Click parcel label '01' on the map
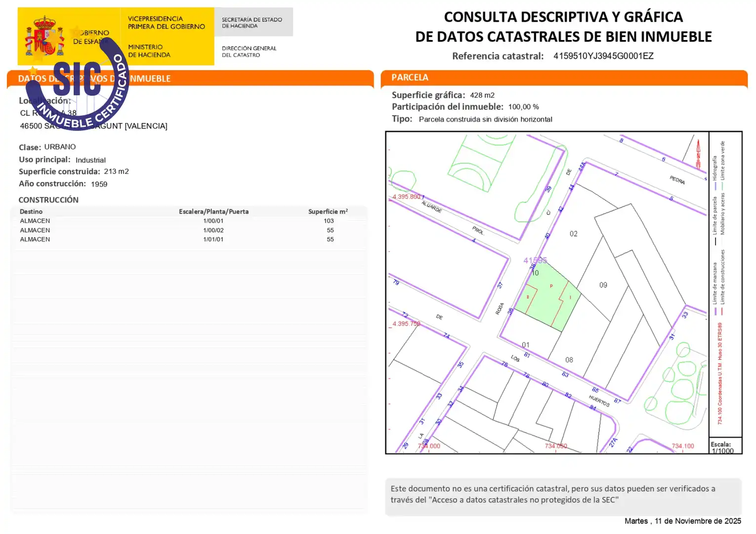The height and width of the screenshot is (534, 756). tap(525, 345)
